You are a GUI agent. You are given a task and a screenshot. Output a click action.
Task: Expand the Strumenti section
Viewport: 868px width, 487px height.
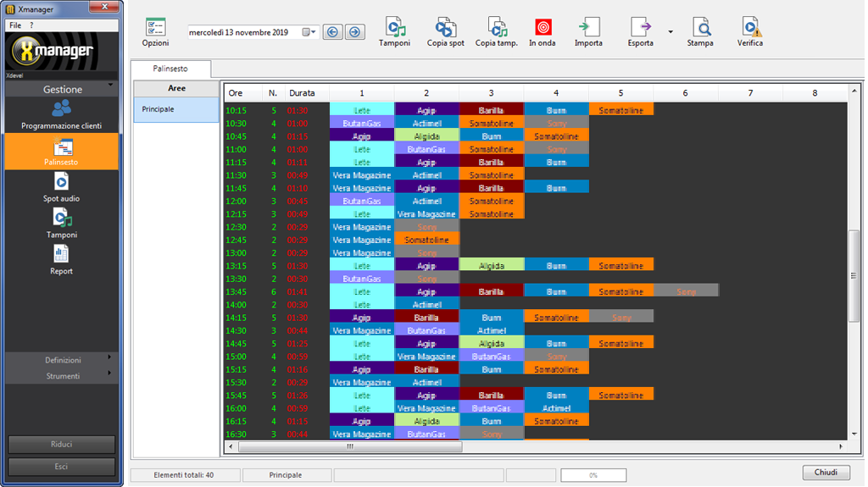pos(61,376)
